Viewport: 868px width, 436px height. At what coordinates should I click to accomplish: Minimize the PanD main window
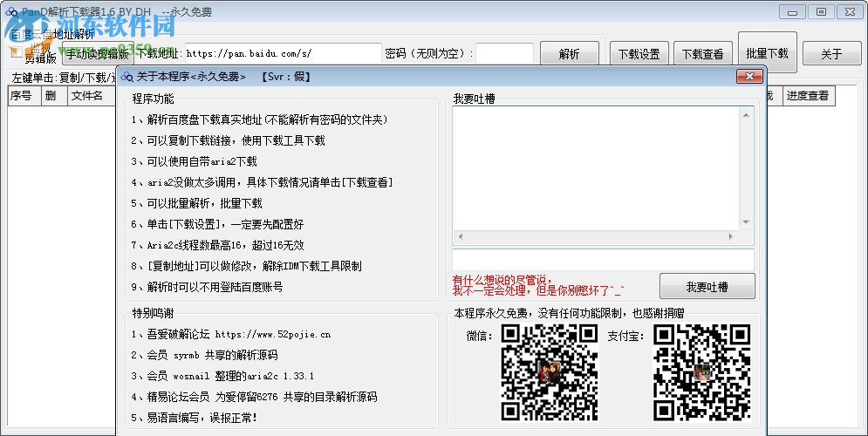[x=793, y=11]
